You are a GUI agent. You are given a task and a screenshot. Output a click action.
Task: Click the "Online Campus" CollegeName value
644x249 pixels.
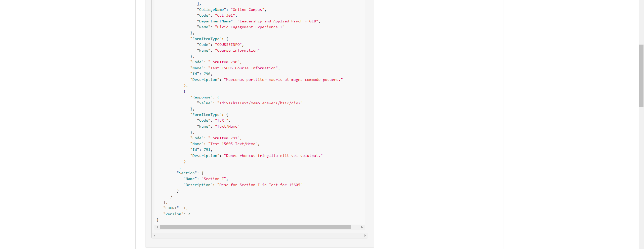247,10
